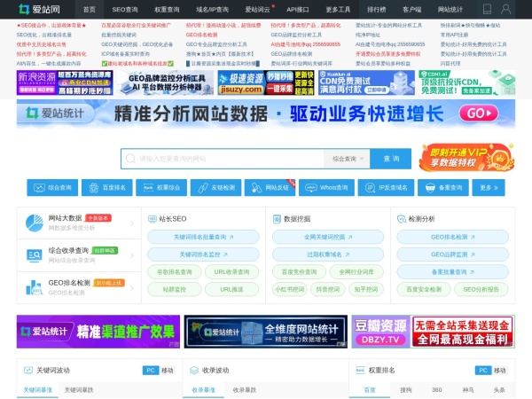
Task: Click the 收录波动 layers icon
Action: [x=194, y=370]
